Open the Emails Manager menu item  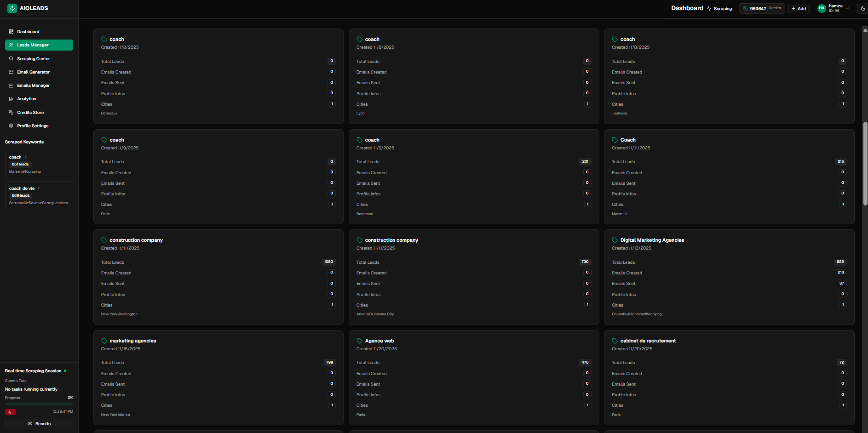click(33, 85)
